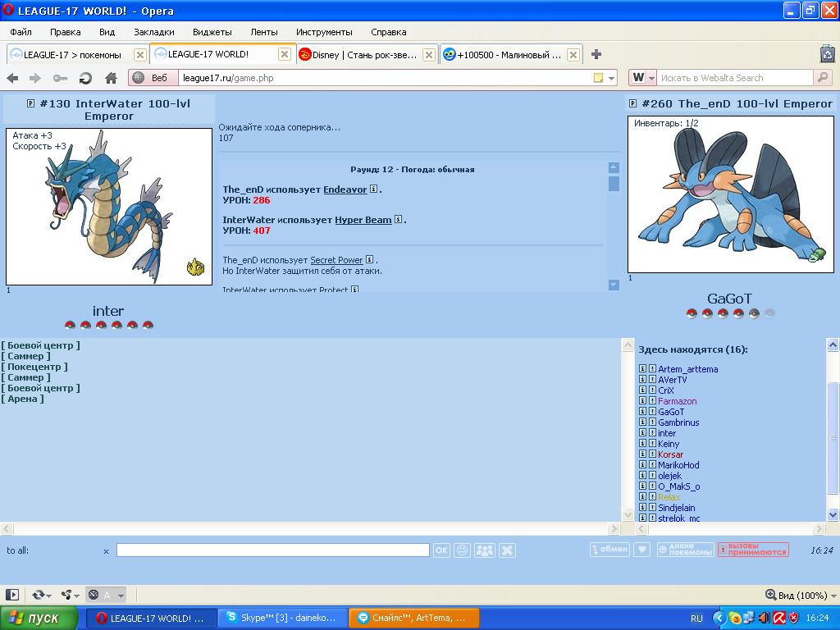Viewport: 840px width, 630px height.
Task: Click the RU language indicator in taskbar
Action: pyautogui.click(x=696, y=619)
